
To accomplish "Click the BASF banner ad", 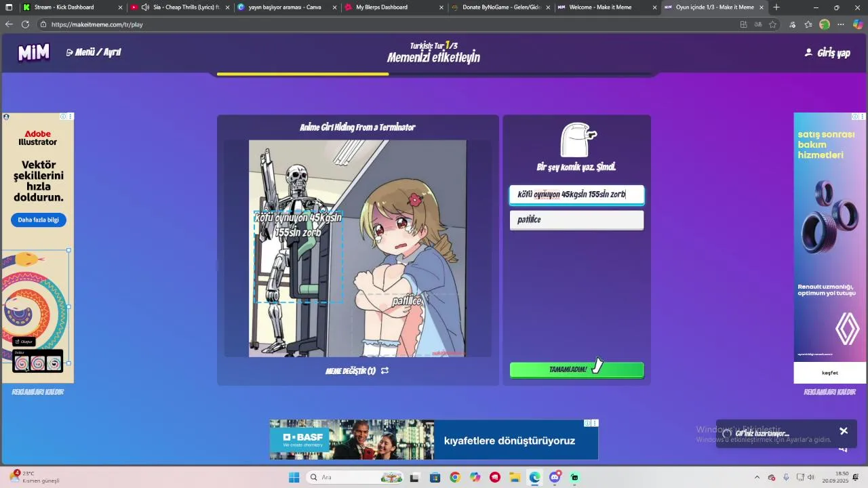I will click(434, 440).
